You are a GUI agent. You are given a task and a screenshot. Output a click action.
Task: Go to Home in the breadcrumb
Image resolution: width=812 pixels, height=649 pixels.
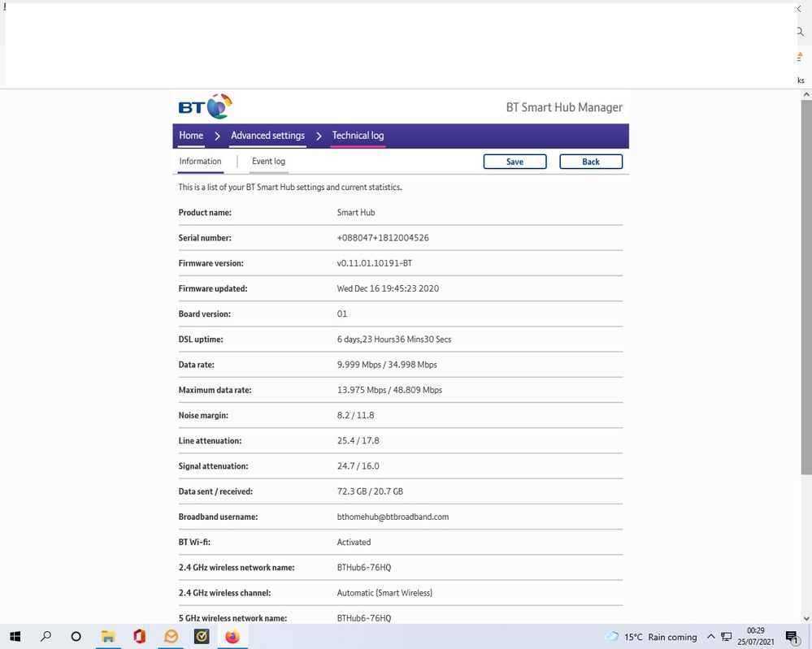pos(191,136)
